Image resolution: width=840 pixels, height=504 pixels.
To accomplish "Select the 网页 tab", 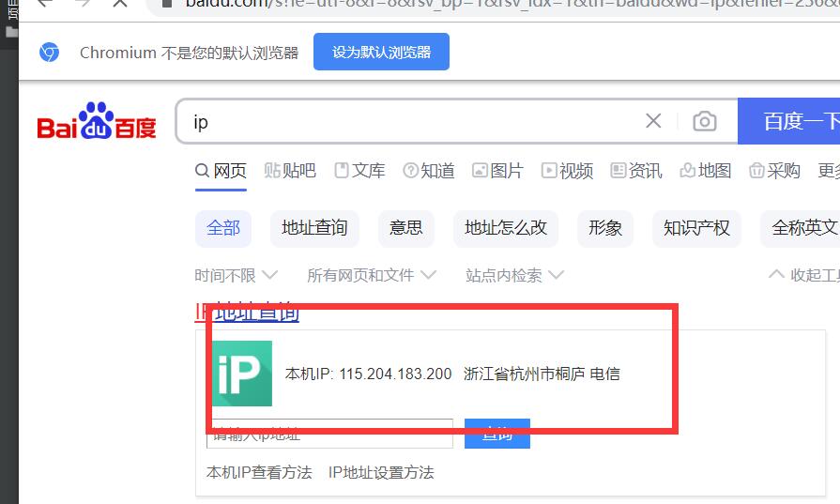I will coord(221,171).
